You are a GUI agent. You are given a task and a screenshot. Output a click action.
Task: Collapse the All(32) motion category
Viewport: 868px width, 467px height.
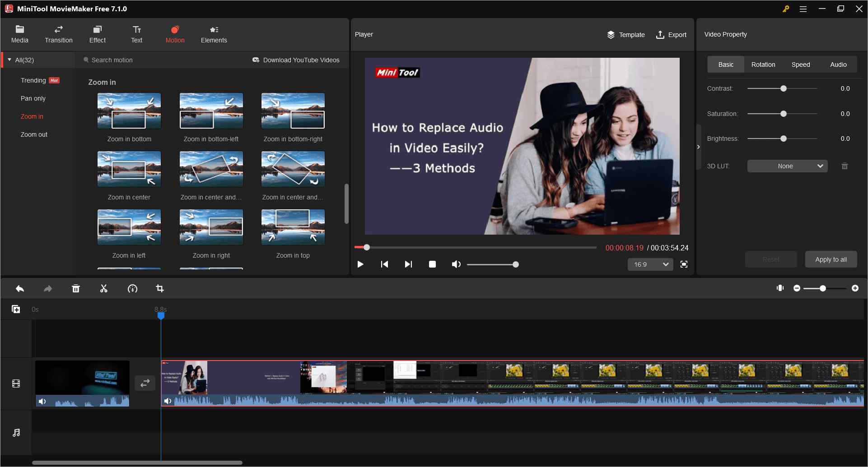[9, 60]
